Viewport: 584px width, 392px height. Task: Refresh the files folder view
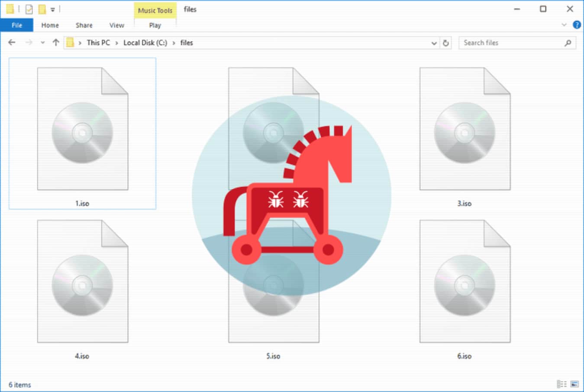pyautogui.click(x=446, y=43)
